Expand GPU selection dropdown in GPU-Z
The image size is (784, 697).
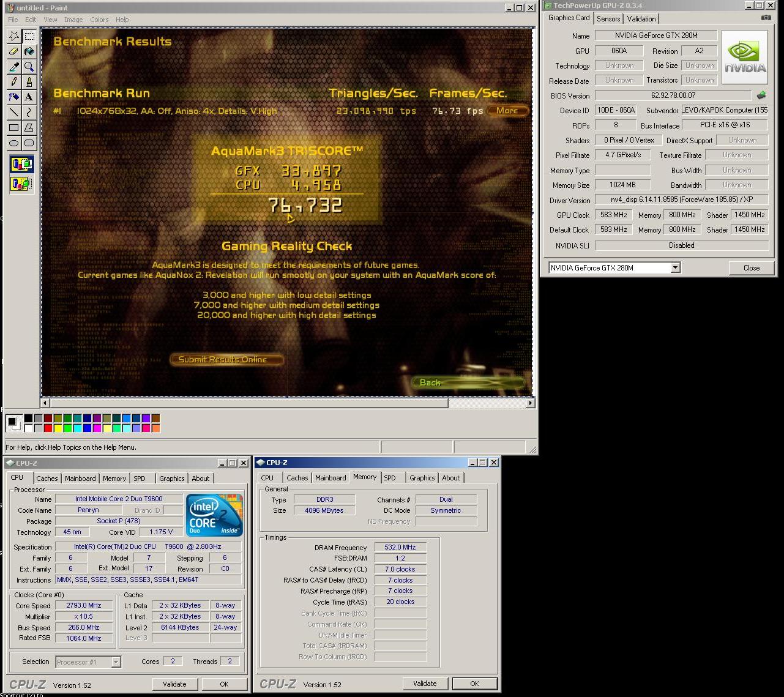point(675,267)
